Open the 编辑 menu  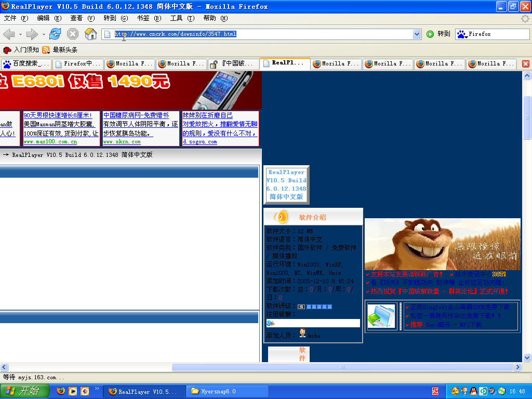[49, 18]
